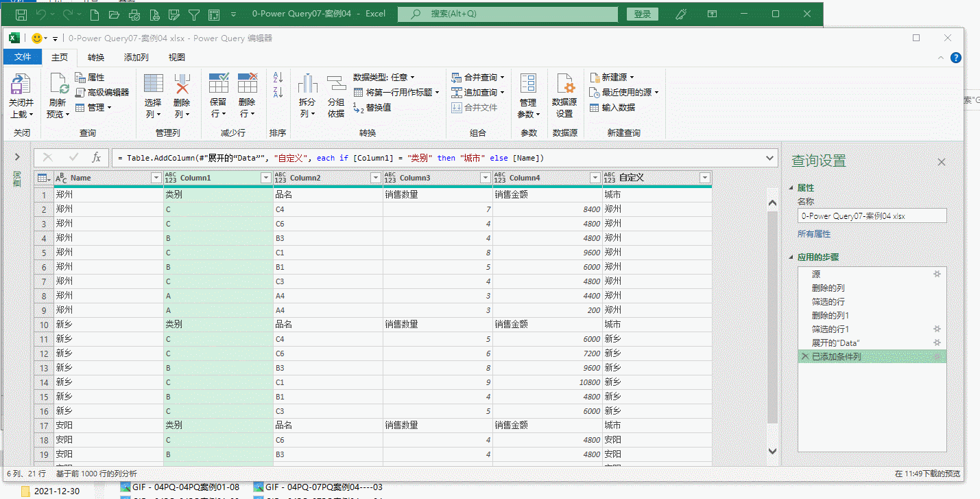Image resolution: width=980 pixels, height=499 pixels.
Task: Click the Split Column (拆分列) icon
Action: (x=307, y=84)
